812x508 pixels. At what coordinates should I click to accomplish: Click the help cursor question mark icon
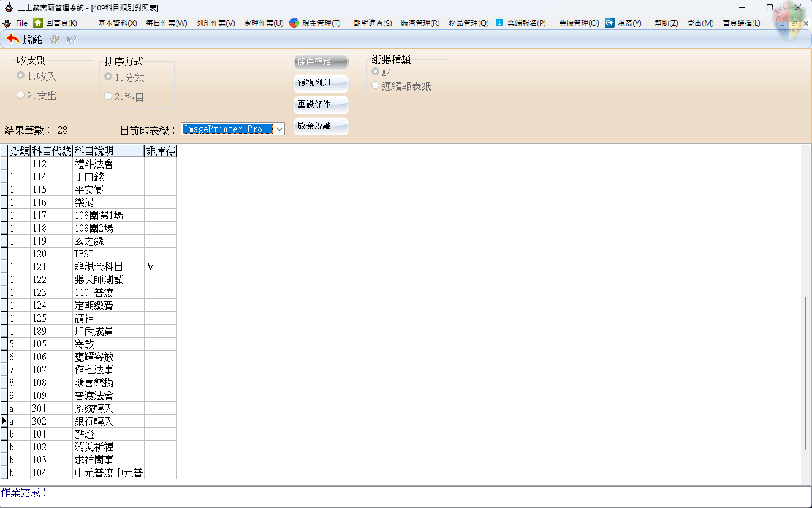tap(71, 39)
